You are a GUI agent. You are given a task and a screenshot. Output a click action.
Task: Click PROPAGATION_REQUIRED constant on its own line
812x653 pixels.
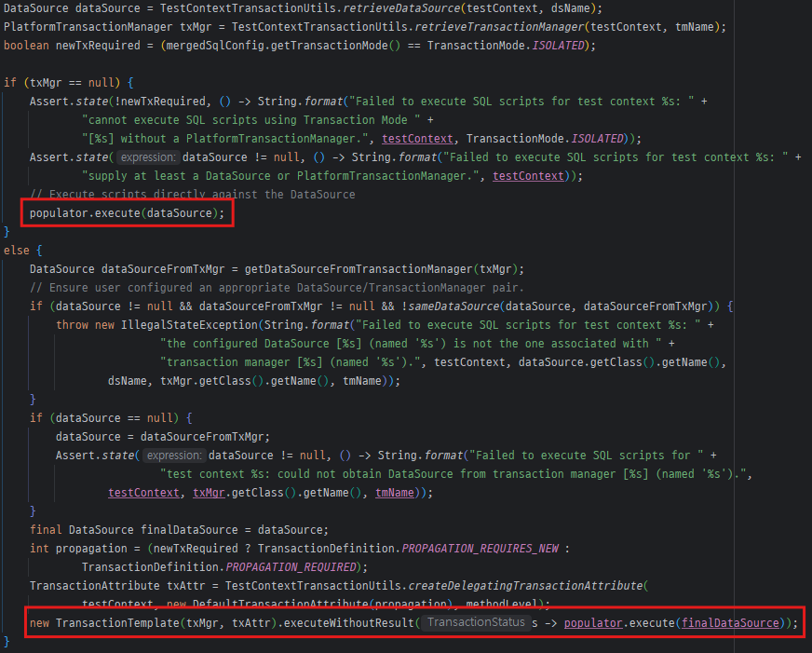coord(291,567)
